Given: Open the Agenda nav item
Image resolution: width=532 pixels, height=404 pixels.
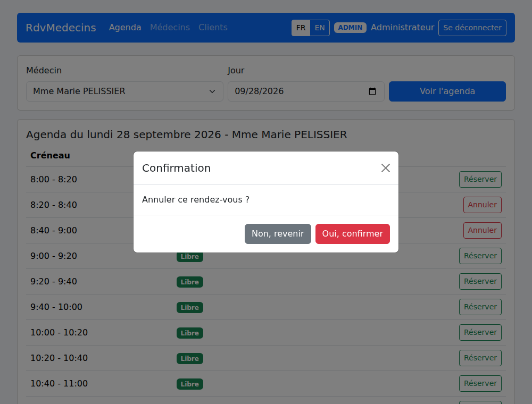Looking at the screenshot, I should (125, 28).
